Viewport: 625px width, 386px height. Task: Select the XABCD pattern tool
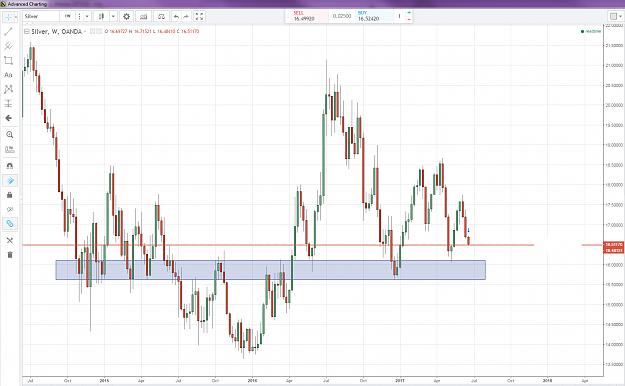click(8, 89)
